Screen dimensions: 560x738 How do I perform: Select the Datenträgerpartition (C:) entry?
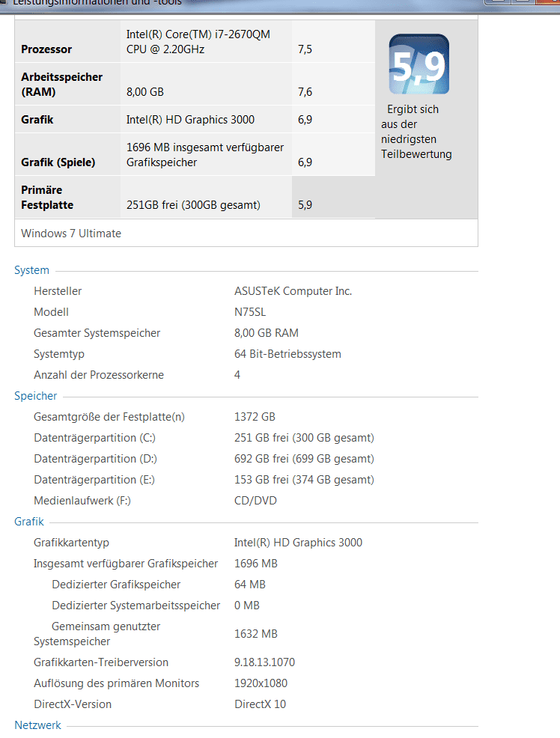(95, 438)
